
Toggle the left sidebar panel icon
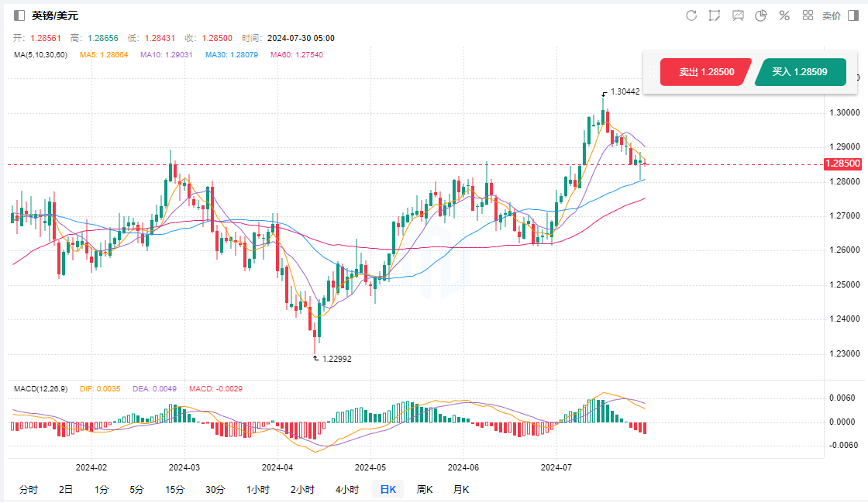coord(19,16)
